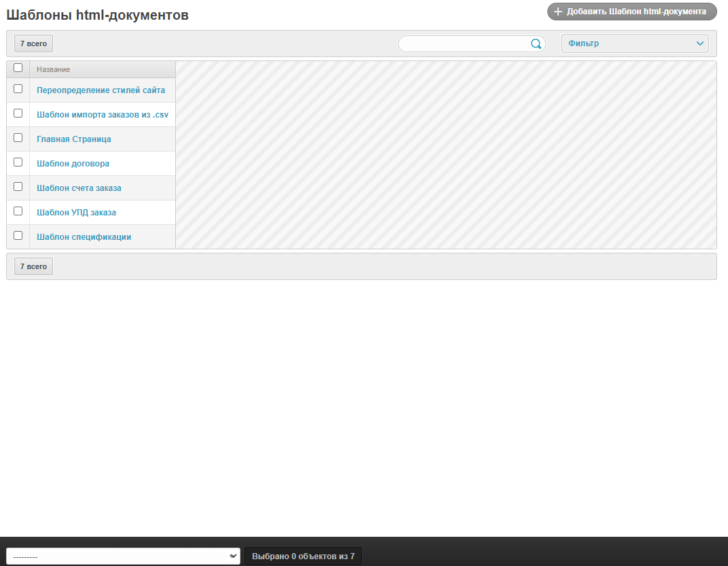728x566 pixels.
Task: Tick the Шаблон спецификации checkbox
Action: [x=18, y=236]
